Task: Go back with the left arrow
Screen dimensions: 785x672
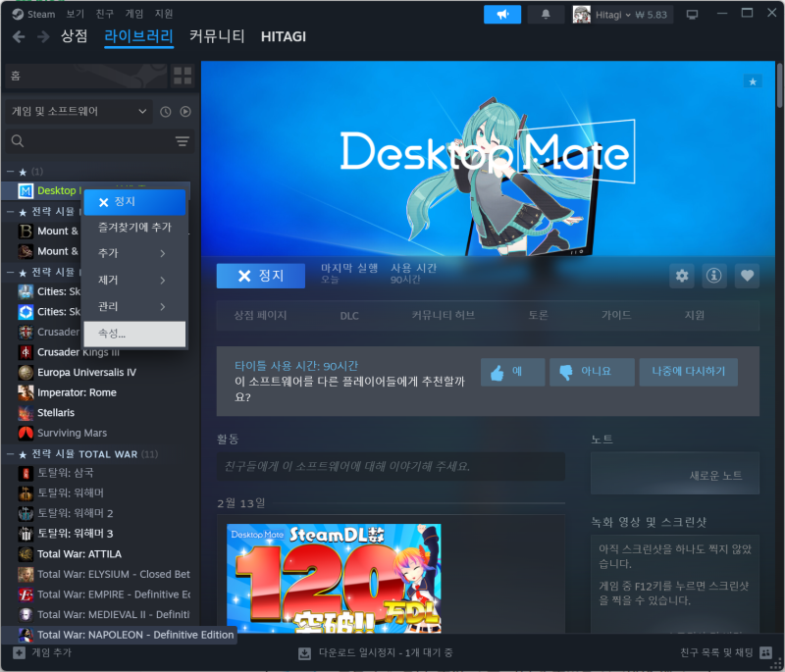Action: click(x=19, y=36)
